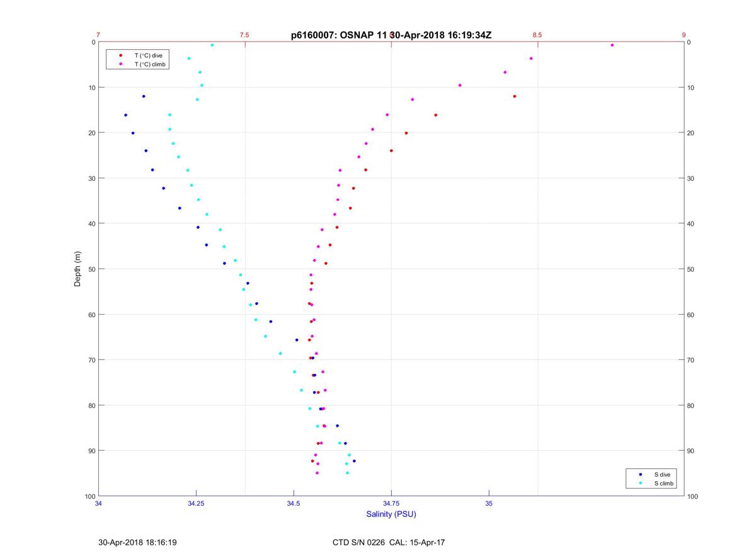The width and height of the screenshot is (756, 558).
Task: Click the 10 tick on the left depth axis
Action: [x=91, y=88]
